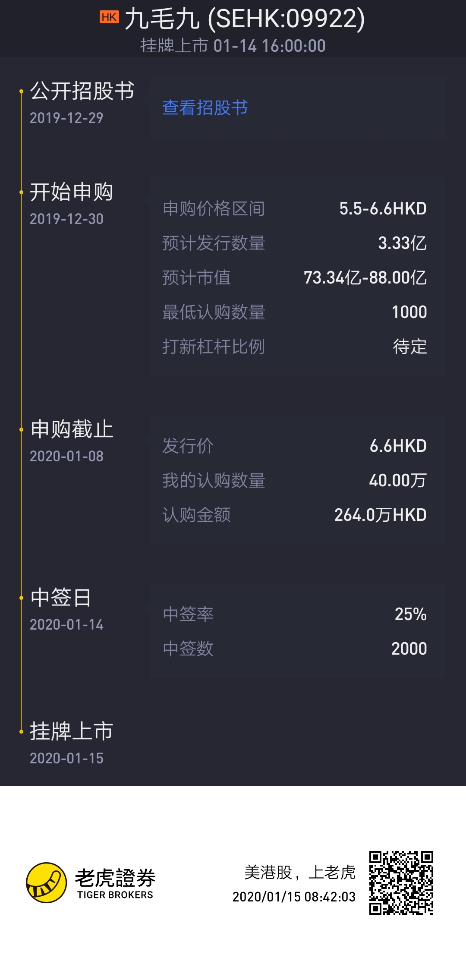Viewport: 466px width, 980px height.
Task: Click the 预计市值 value row
Action: 294,277
